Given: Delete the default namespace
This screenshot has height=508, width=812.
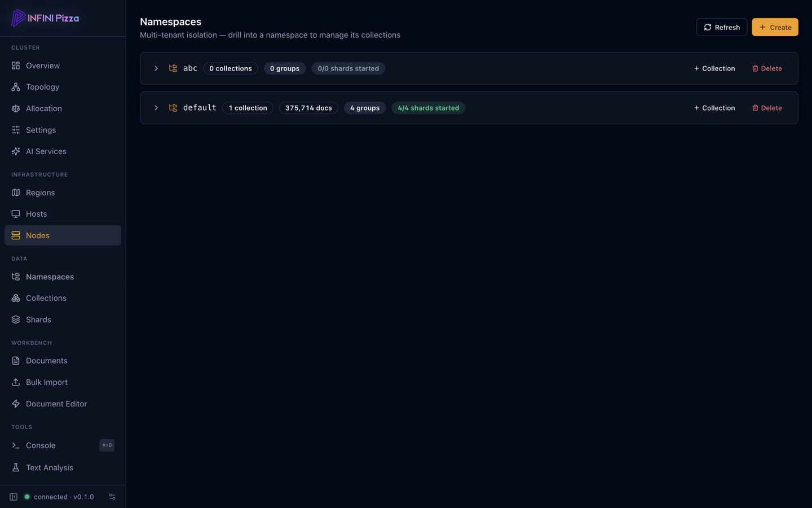Looking at the screenshot, I should [x=767, y=108].
